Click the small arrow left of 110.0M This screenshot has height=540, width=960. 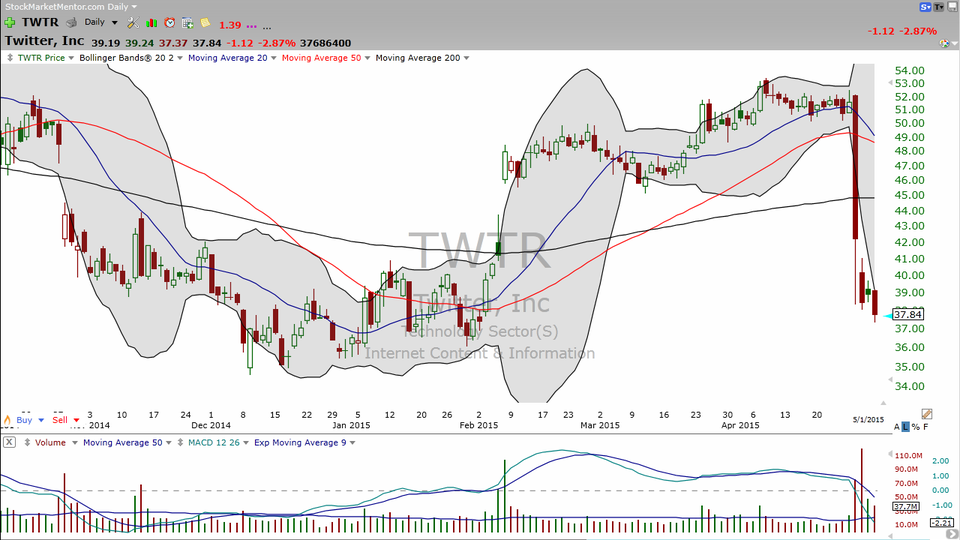tap(890, 455)
